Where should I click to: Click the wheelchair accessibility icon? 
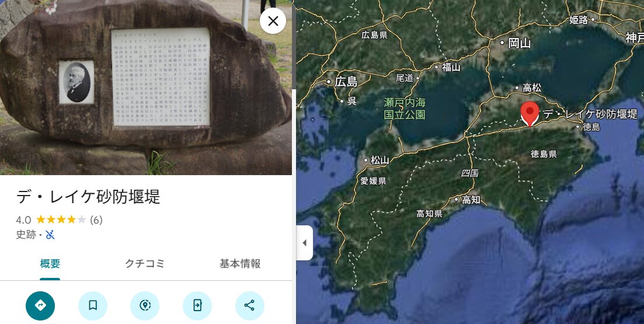[50, 235]
